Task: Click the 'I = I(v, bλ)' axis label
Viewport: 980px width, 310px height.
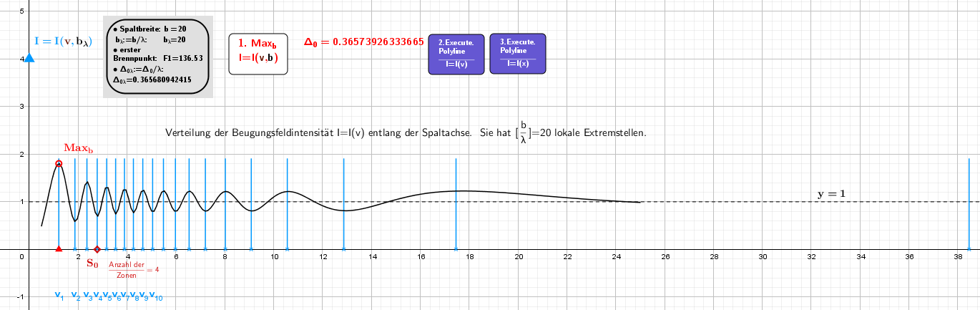Action: point(64,41)
